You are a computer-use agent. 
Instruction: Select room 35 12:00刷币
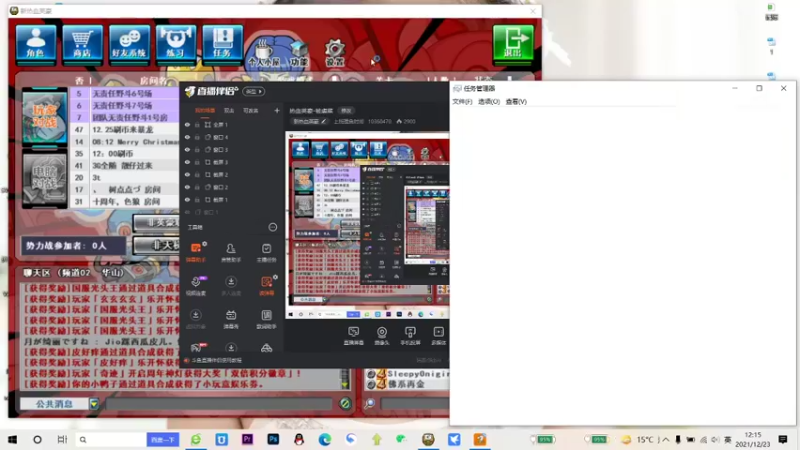pyautogui.click(x=125, y=154)
